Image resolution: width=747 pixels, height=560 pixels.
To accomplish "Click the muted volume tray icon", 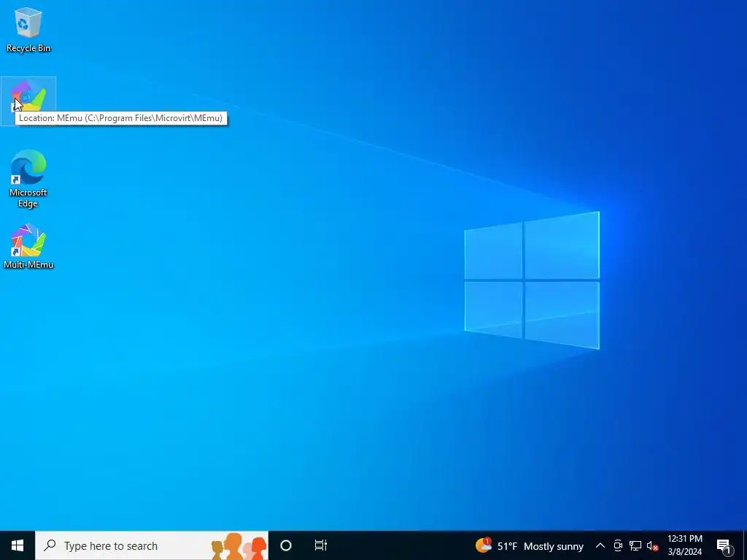I will pos(652,545).
